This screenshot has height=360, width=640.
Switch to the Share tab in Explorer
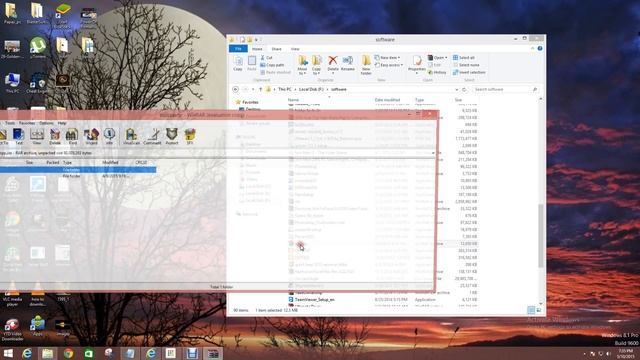[276, 49]
